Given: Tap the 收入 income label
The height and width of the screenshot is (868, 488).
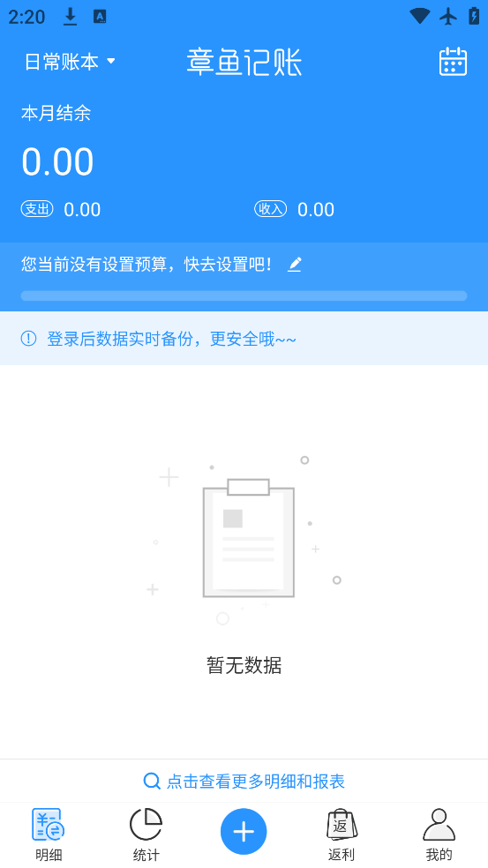Looking at the screenshot, I should [x=270, y=209].
